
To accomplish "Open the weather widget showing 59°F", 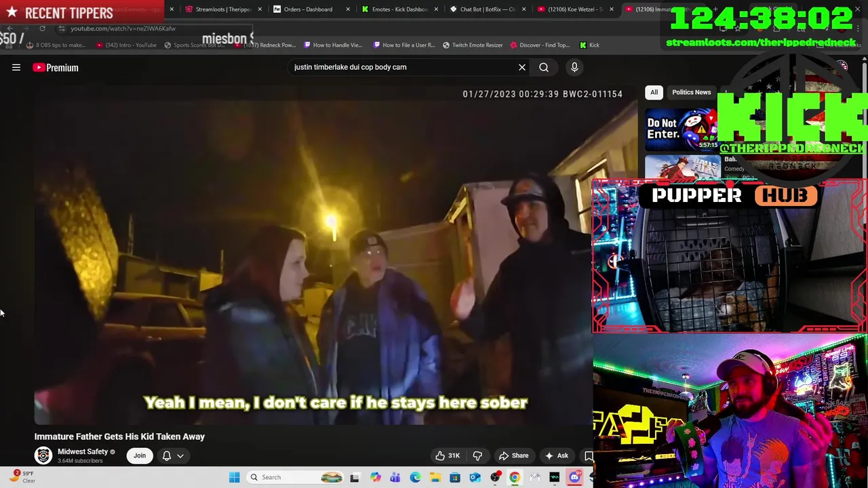I will (20, 476).
